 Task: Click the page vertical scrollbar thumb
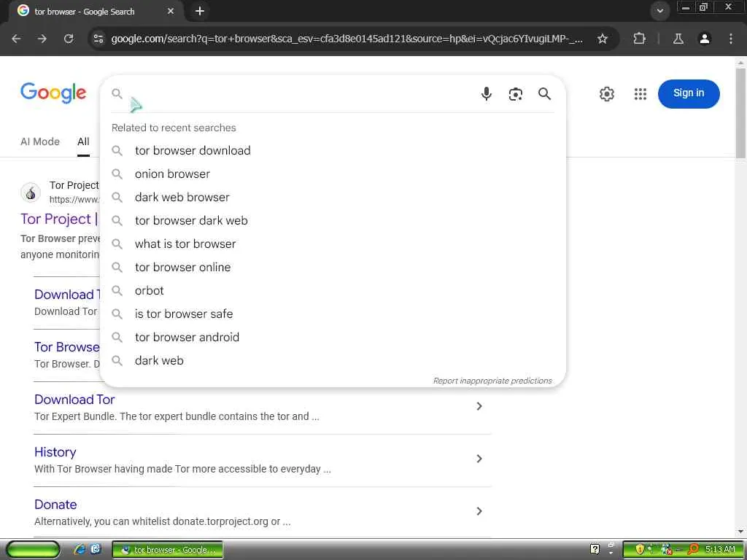[740, 113]
